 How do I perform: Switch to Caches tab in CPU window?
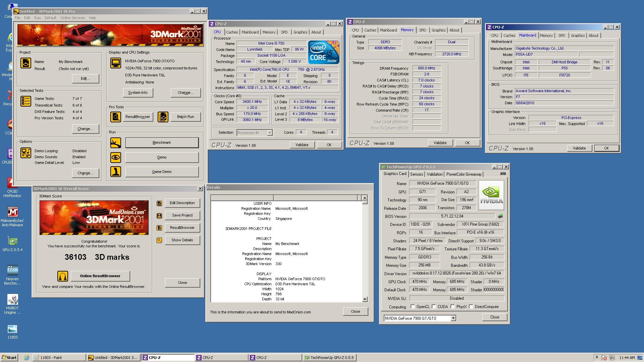pos(232,32)
